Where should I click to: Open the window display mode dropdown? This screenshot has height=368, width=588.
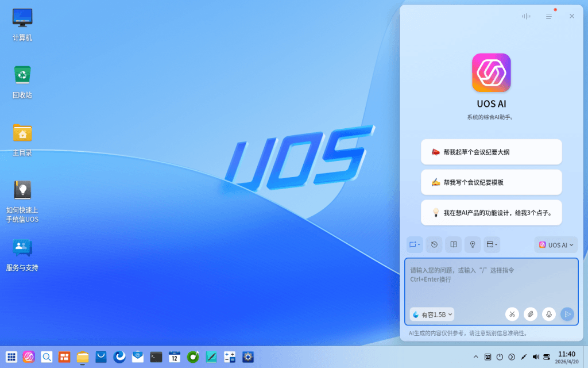[492, 244]
